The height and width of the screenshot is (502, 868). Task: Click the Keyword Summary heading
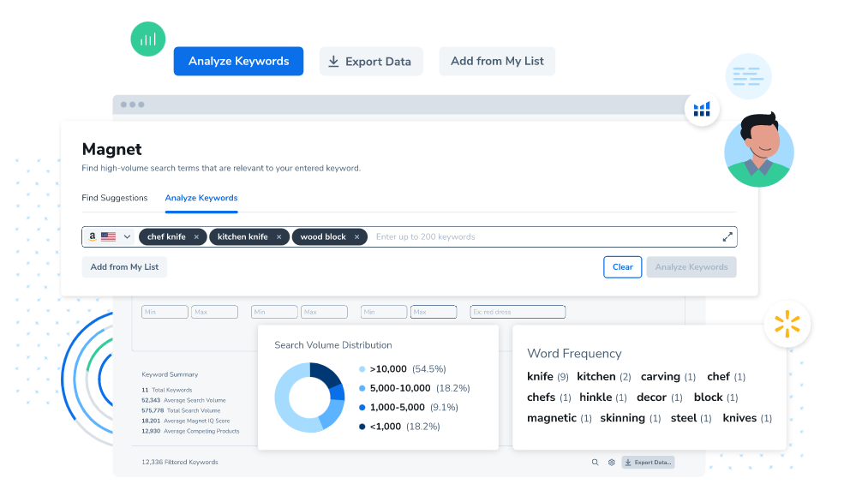click(170, 374)
